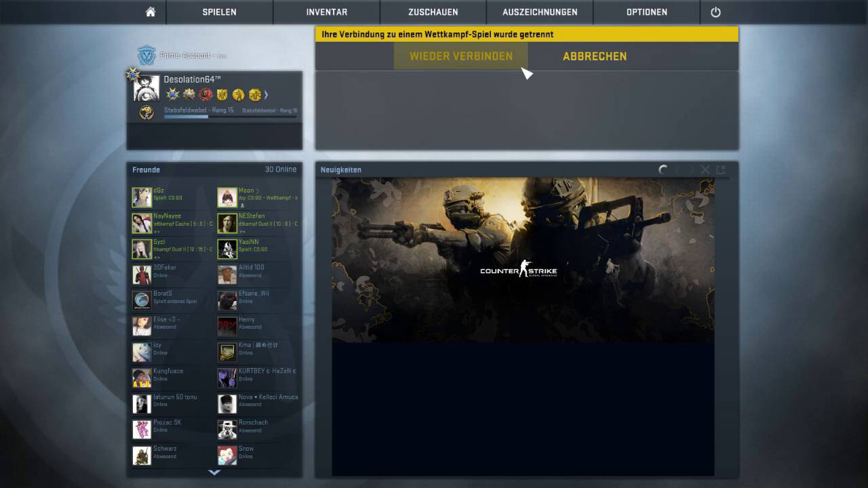Open friend NayNayee avatar

(142, 223)
